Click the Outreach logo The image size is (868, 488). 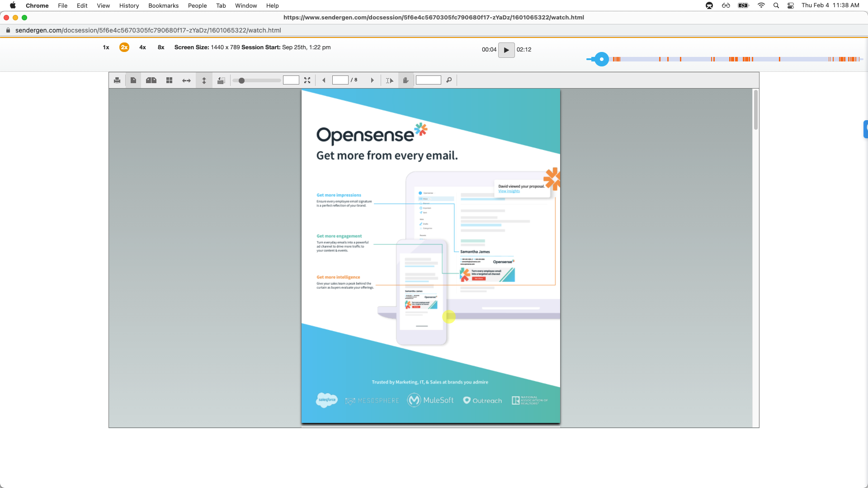(x=482, y=400)
